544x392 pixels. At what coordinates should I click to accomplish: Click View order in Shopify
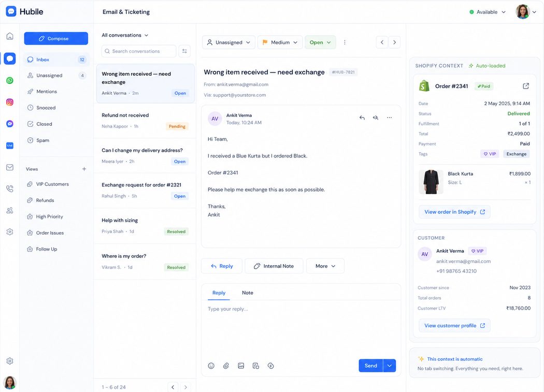coord(454,212)
